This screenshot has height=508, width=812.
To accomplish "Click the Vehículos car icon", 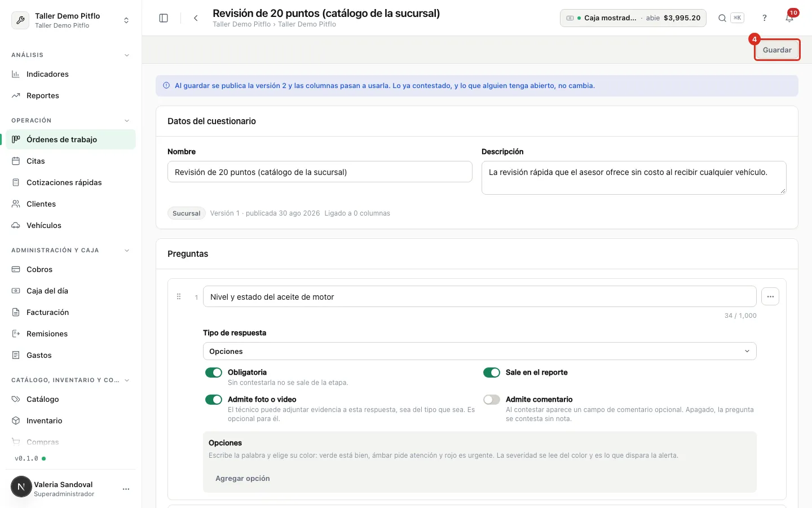I will [16, 225].
